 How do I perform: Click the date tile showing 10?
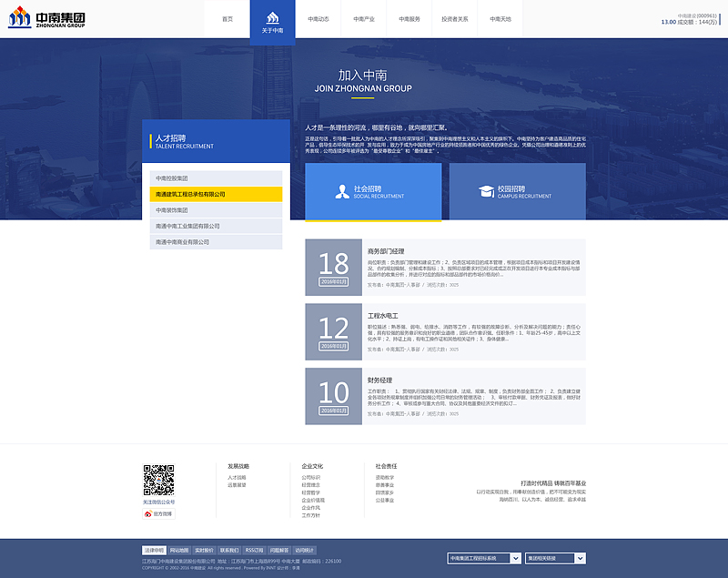coord(333,397)
